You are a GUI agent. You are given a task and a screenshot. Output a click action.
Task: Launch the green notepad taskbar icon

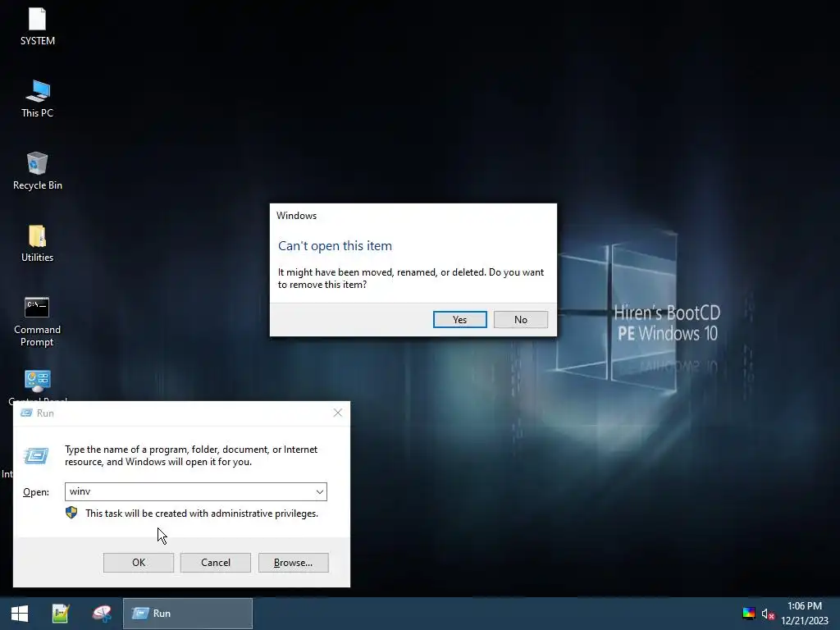tap(61, 614)
